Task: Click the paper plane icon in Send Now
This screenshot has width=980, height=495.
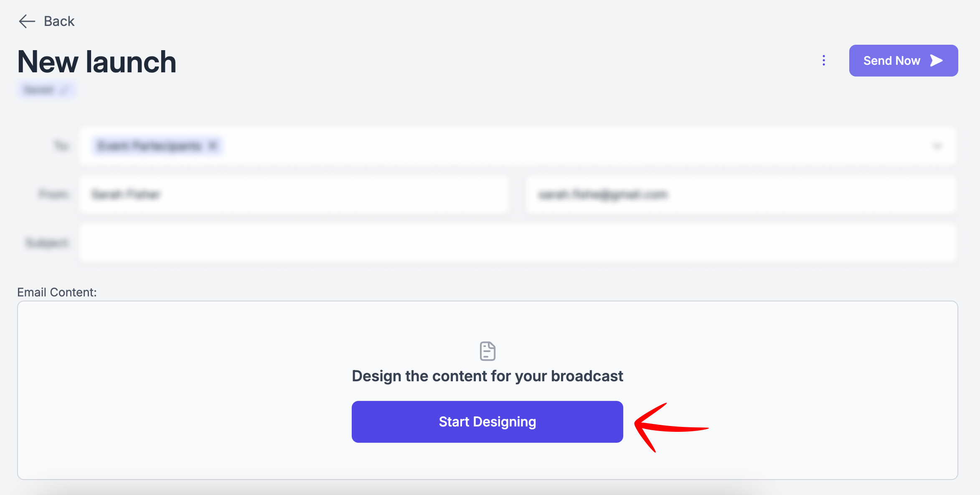Action: point(937,61)
